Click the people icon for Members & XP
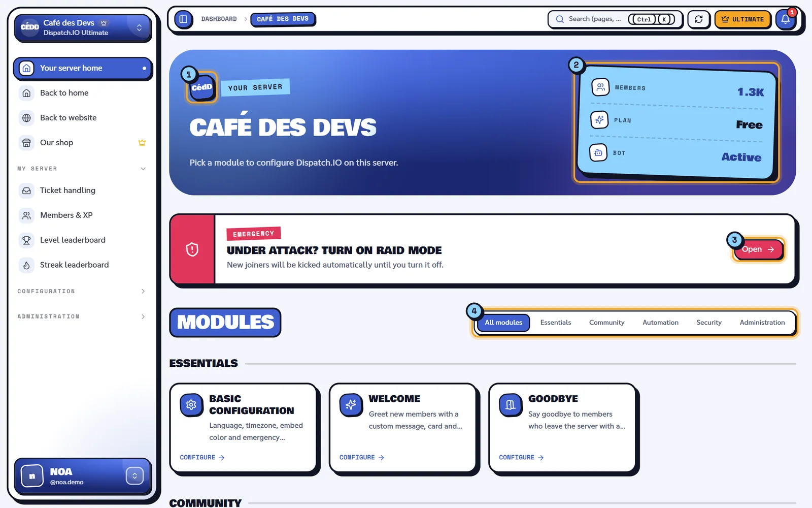 (26, 215)
